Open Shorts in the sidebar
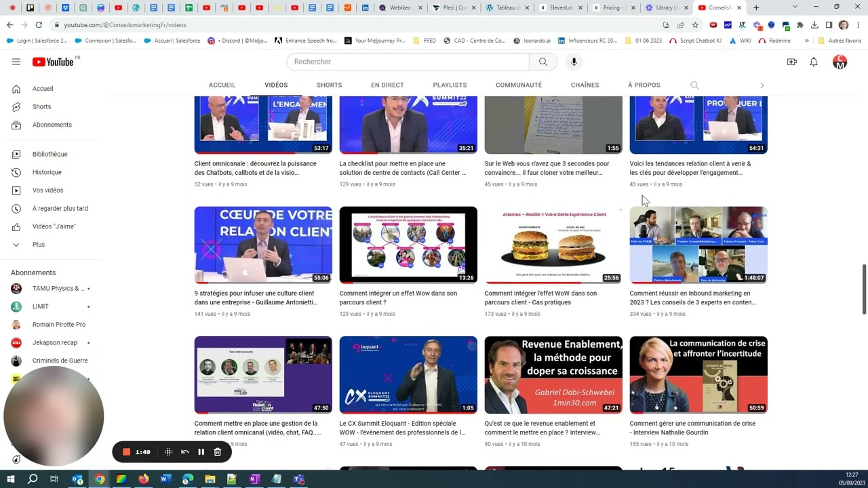 (41, 107)
